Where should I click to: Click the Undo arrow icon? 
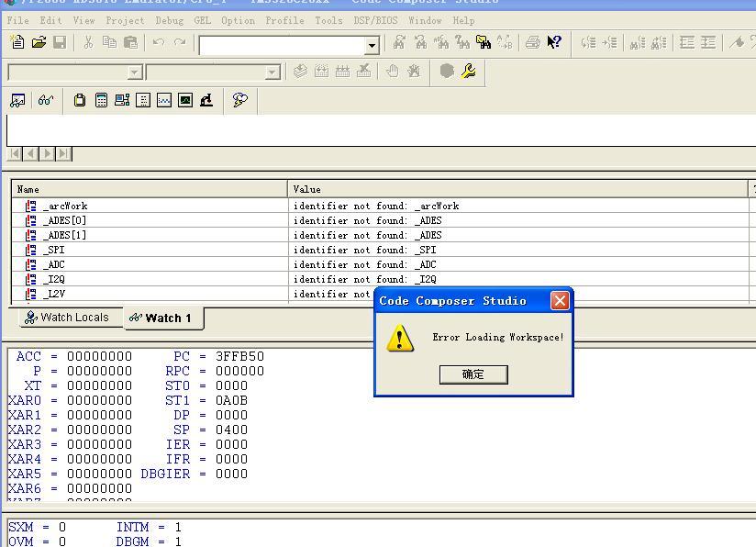pyautogui.click(x=159, y=42)
